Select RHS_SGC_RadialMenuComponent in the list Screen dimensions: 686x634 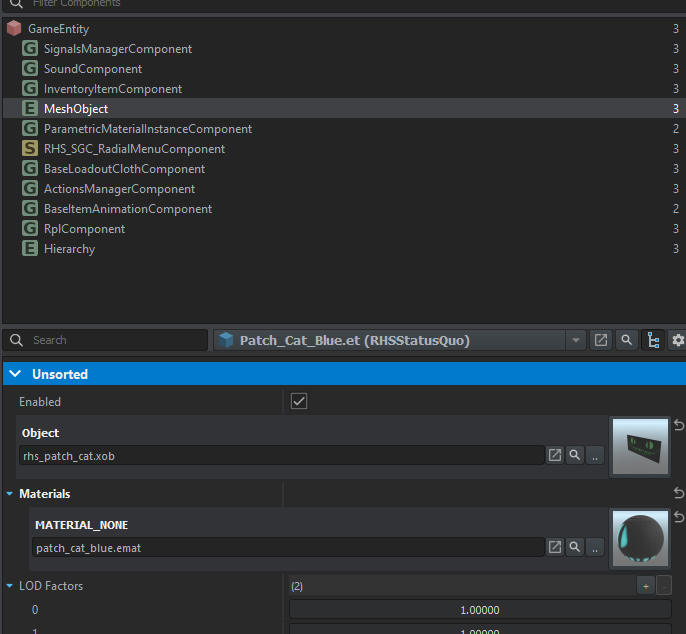tap(134, 149)
